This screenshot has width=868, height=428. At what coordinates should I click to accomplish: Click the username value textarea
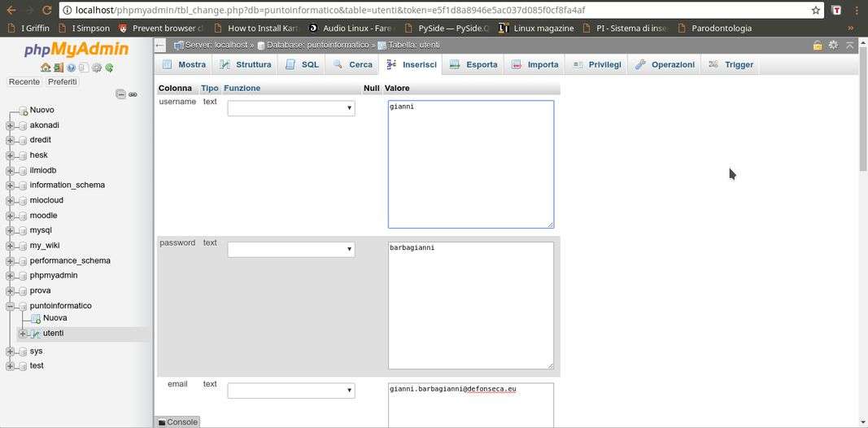pyautogui.click(x=471, y=164)
